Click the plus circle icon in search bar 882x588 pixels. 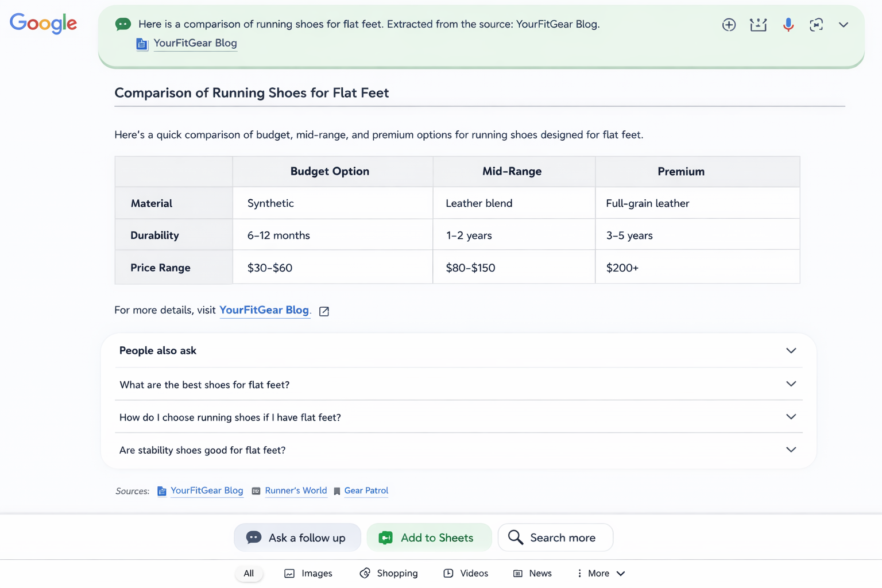coord(729,25)
